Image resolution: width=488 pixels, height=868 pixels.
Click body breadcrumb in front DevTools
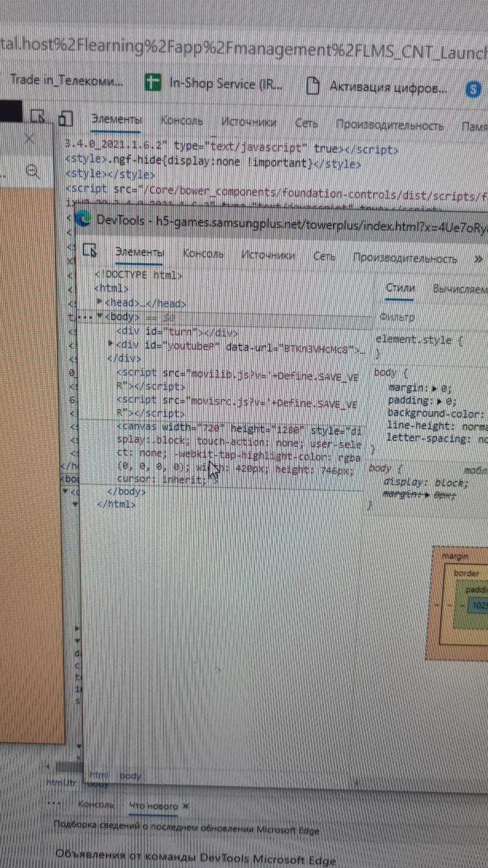tap(130, 776)
